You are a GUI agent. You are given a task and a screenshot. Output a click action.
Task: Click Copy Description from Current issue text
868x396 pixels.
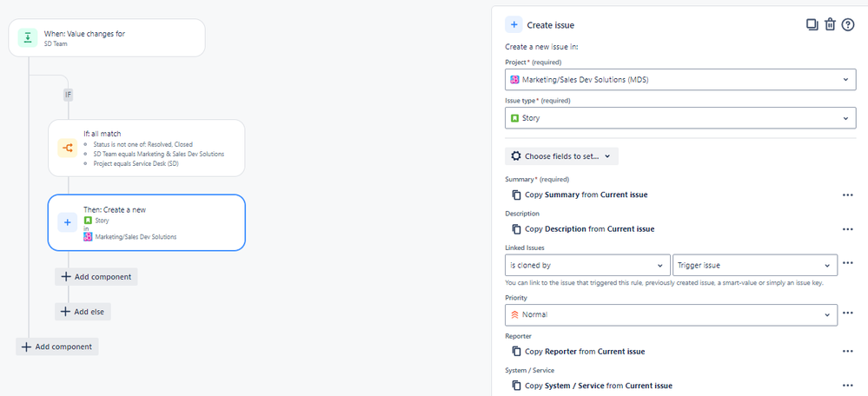pyautogui.click(x=590, y=229)
